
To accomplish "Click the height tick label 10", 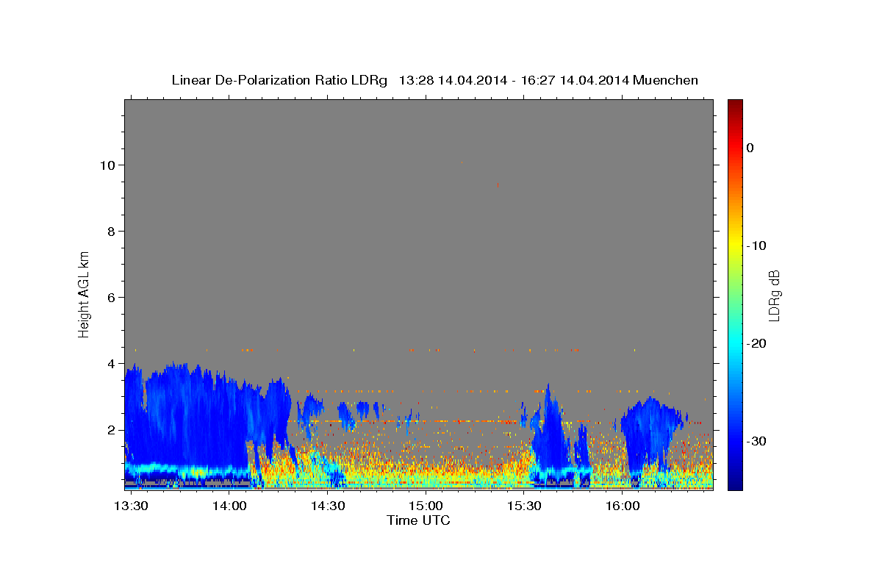I will 107,165.
